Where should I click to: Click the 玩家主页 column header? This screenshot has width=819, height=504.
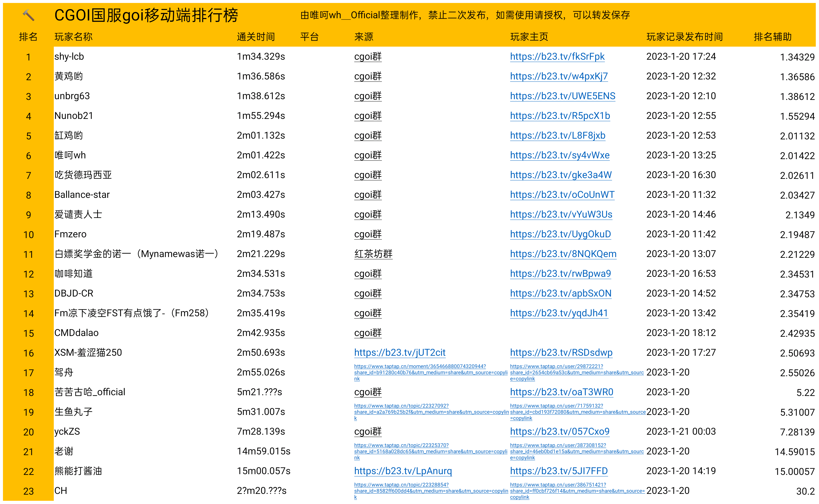[529, 37]
